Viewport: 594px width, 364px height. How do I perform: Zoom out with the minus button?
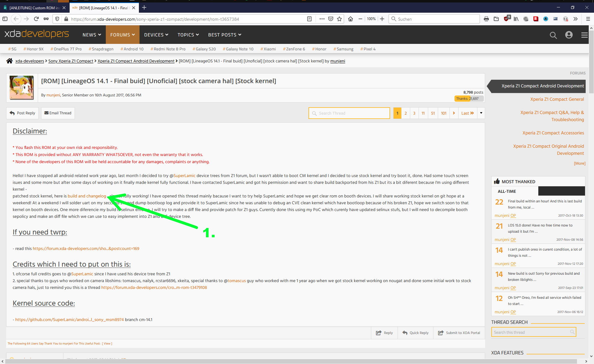(x=360, y=19)
